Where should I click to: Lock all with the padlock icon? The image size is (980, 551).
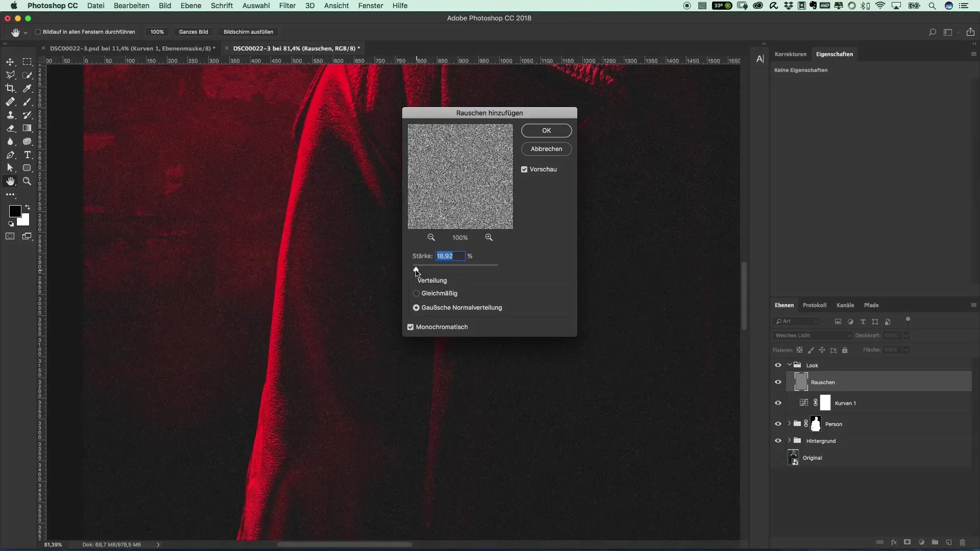pos(845,350)
